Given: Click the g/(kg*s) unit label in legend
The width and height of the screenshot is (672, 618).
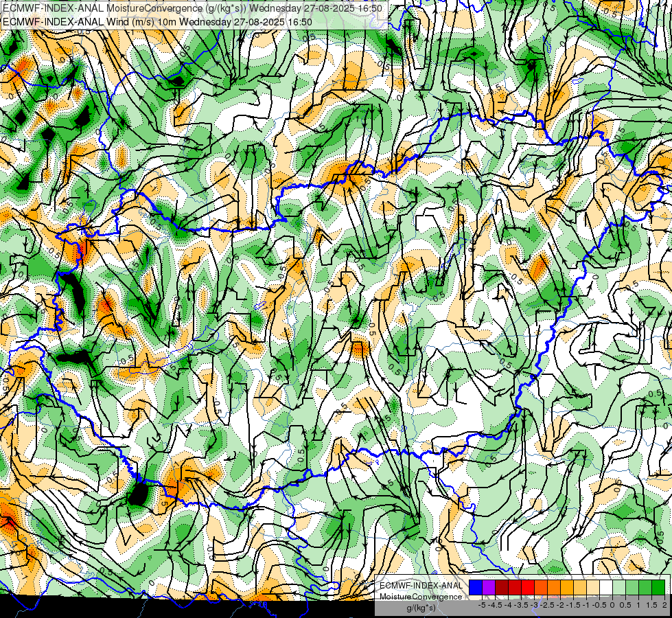Looking at the screenshot, I should pos(421,608).
